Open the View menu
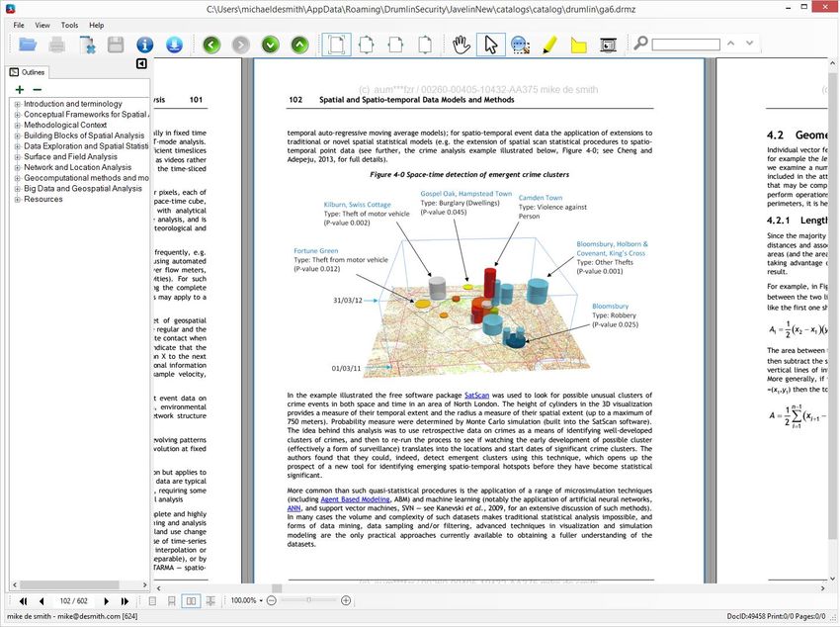The image size is (840, 627). coord(42,25)
